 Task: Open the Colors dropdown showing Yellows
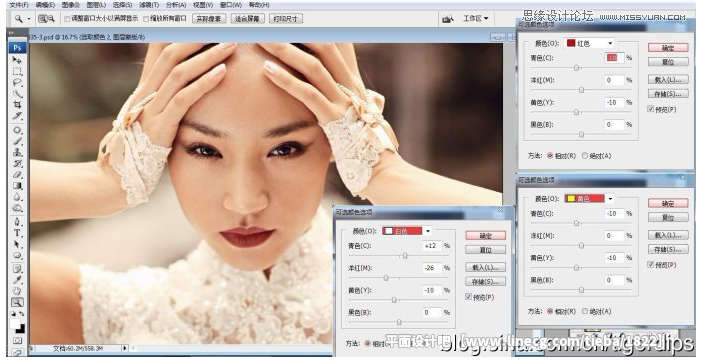pyautogui.click(x=590, y=198)
